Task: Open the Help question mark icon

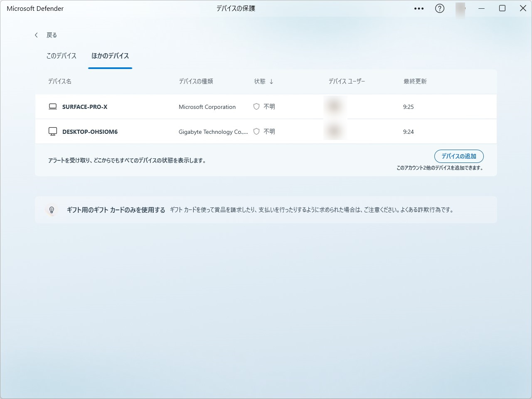Action: pyautogui.click(x=439, y=8)
